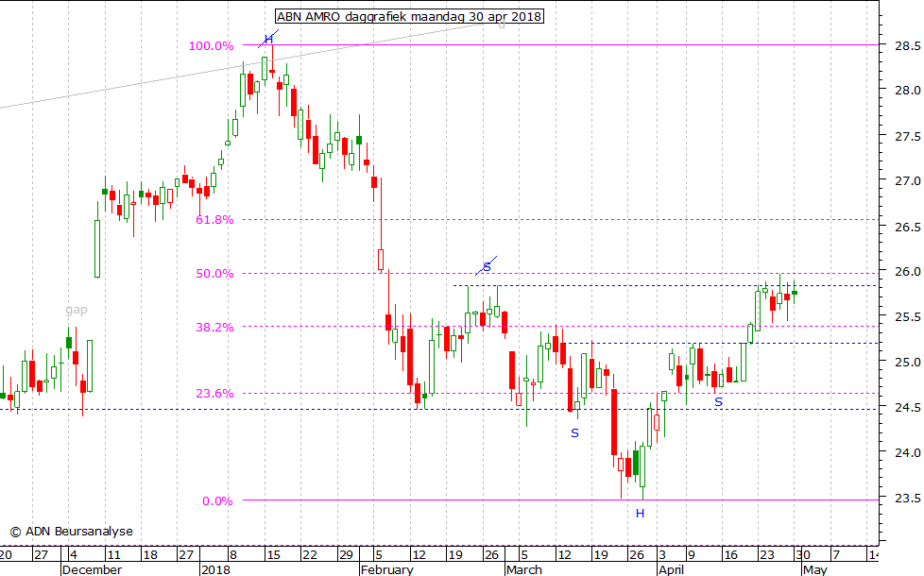
Task: Click the date label '26' in March
Action: (x=637, y=554)
